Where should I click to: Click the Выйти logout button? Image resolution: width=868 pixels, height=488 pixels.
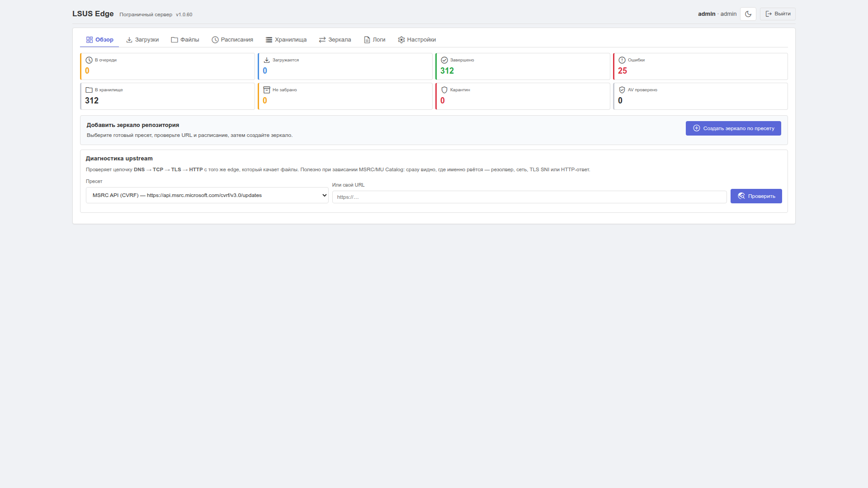tap(778, 14)
